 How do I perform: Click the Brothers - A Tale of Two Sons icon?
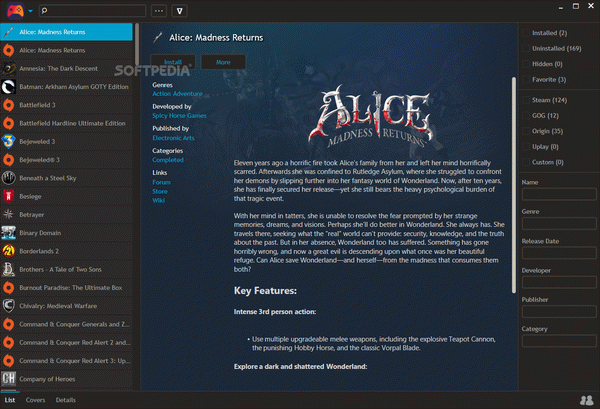(8, 269)
